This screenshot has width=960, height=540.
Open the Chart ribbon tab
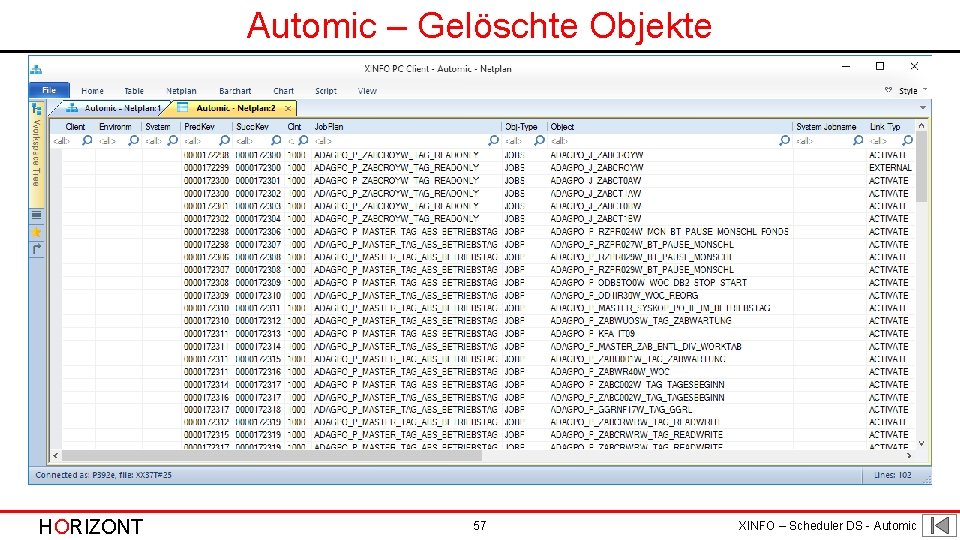point(283,91)
